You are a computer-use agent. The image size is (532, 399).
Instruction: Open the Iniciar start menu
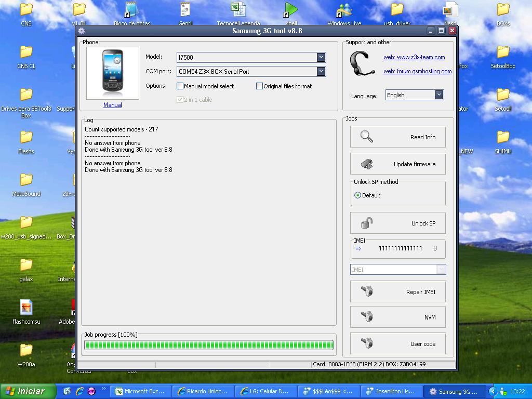click(x=28, y=391)
